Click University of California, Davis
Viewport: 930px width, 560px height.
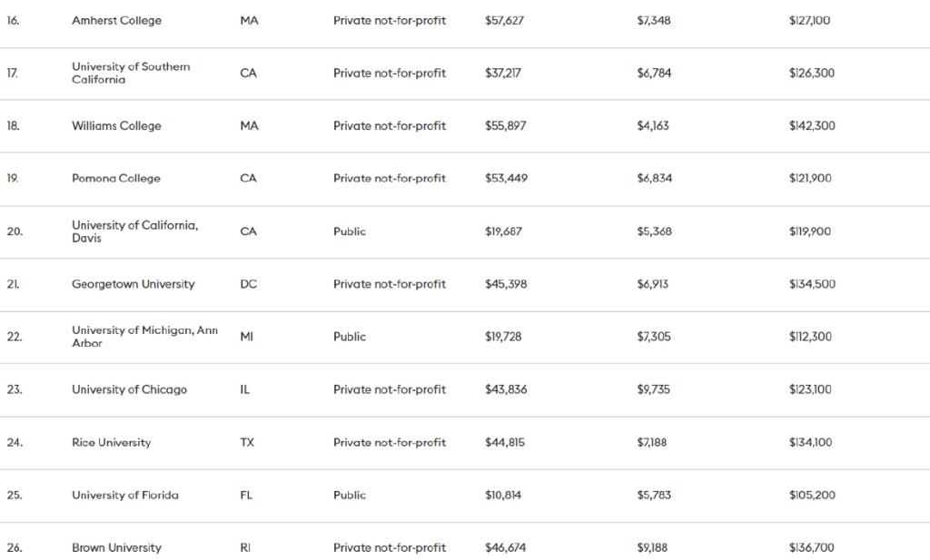click(x=134, y=231)
